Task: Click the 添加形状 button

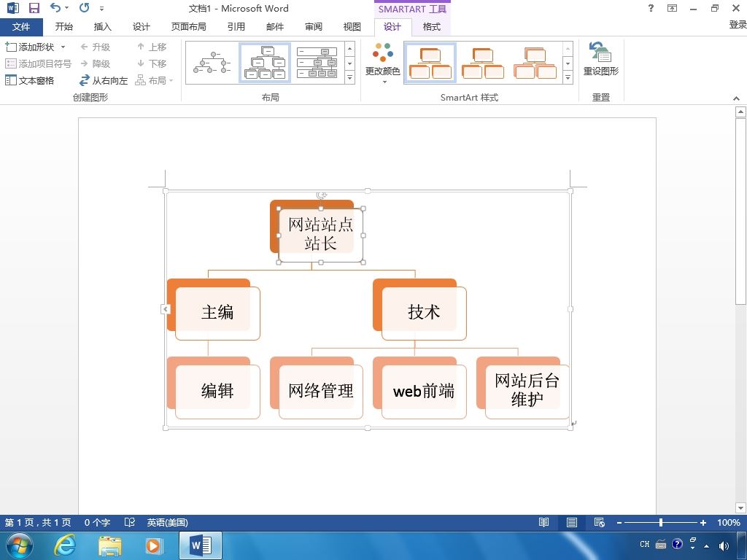Action: point(30,47)
